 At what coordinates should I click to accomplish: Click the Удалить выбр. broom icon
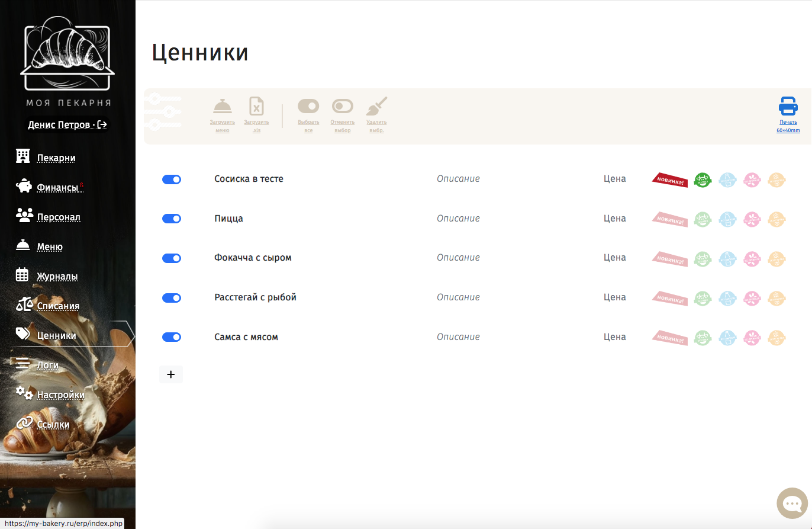click(x=376, y=106)
